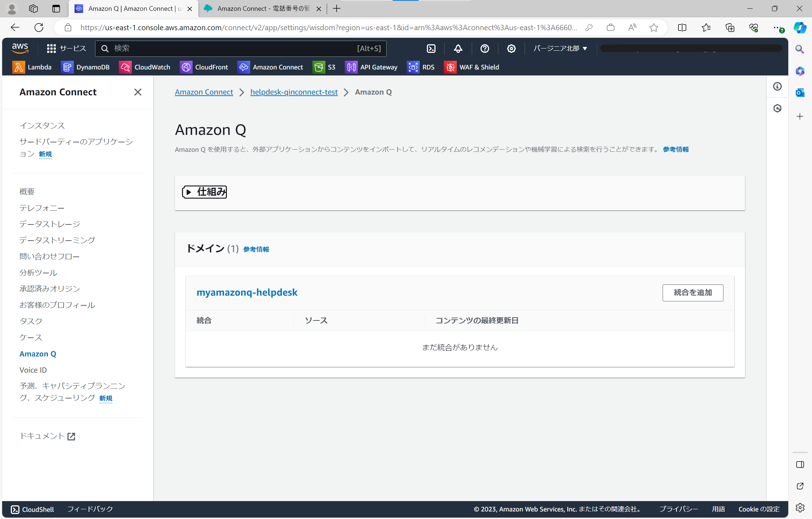Select テレフォニー in the side navigation
Screen dimensions: 812x519
pos(42,208)
